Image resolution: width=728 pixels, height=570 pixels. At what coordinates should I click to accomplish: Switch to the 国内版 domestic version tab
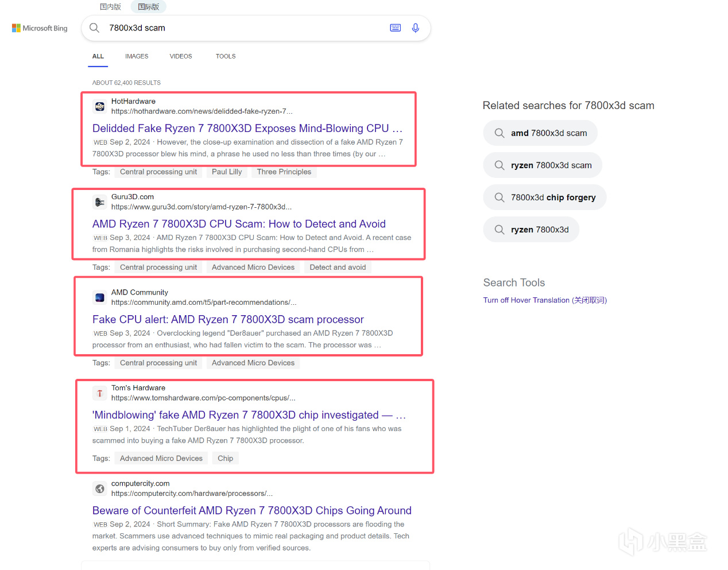pyautogui.click(x=110, y=7)
